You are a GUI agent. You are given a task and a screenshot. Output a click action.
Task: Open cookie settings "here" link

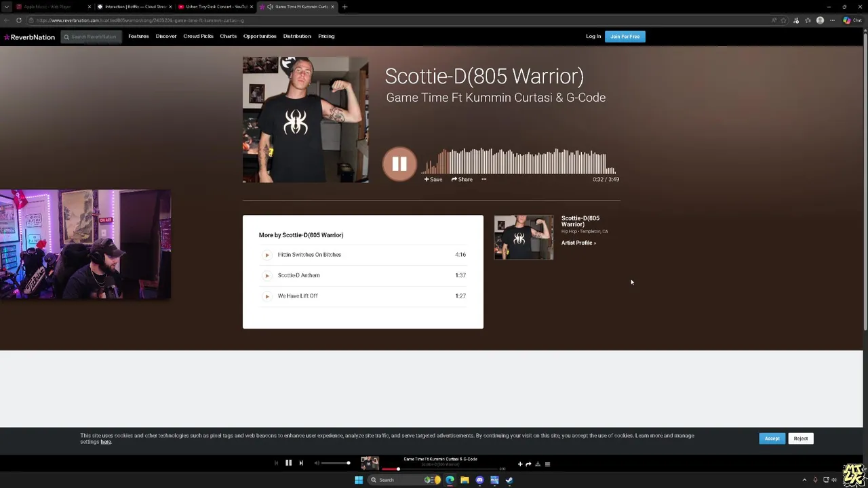106,442
